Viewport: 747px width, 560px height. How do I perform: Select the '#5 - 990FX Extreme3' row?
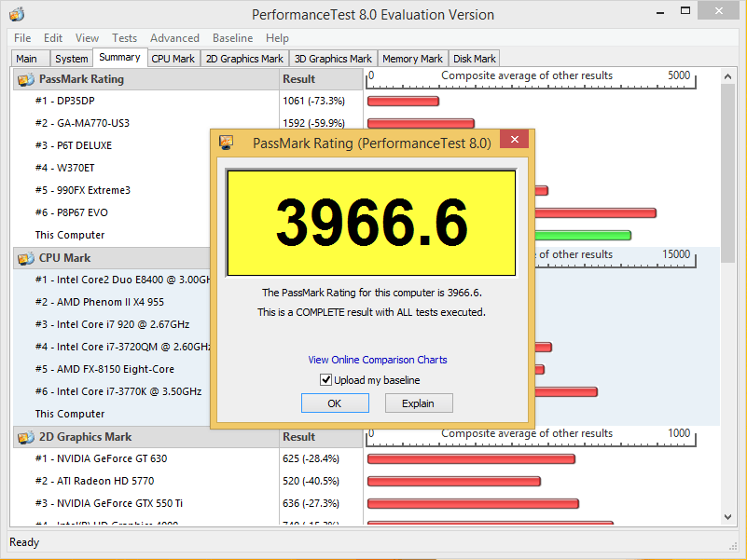click(x=82, y=190)
